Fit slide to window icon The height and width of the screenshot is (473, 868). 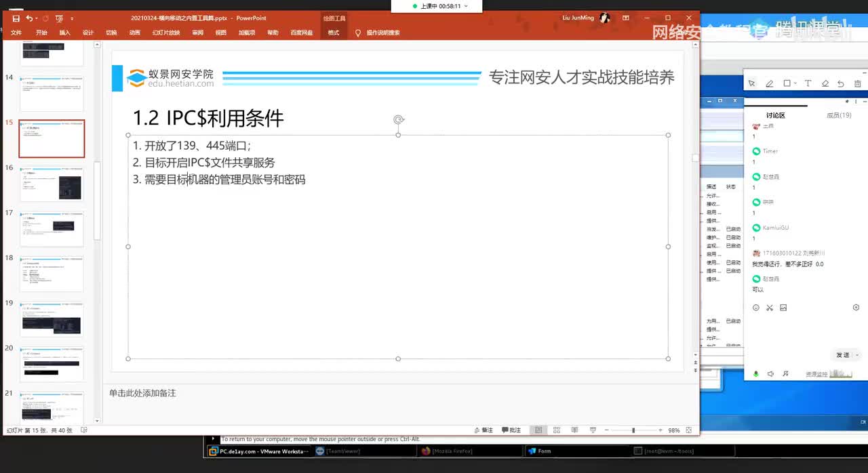(x=690, y=430)
